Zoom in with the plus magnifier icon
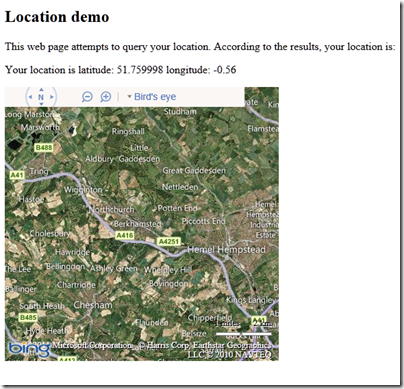 click(x=106, y=97)
